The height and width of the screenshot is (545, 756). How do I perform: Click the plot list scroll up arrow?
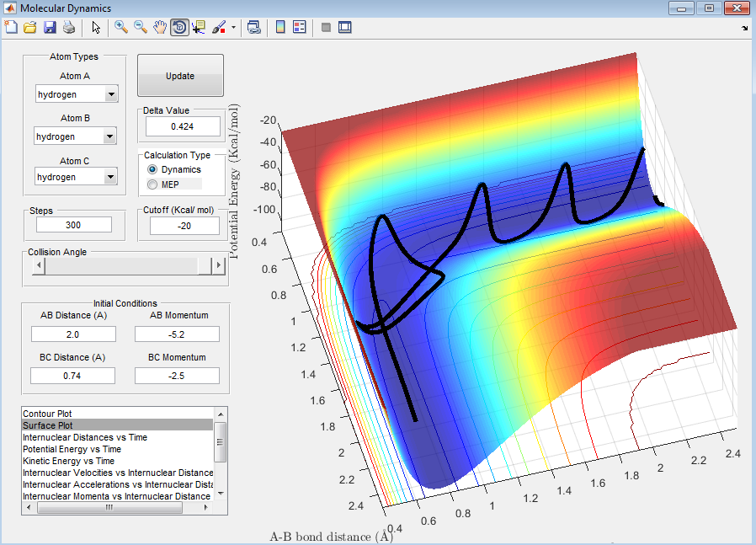pos(221,414)
